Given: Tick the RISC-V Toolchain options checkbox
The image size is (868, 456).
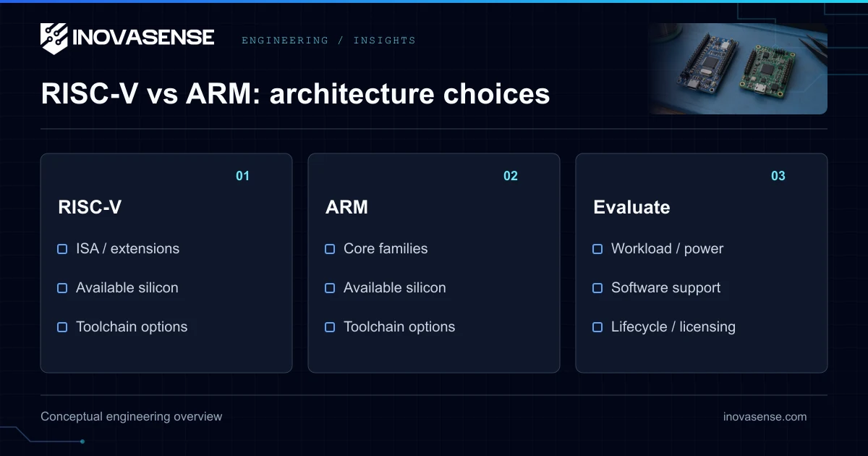Looking at the screenshot, I should click(x=62, y=327).
